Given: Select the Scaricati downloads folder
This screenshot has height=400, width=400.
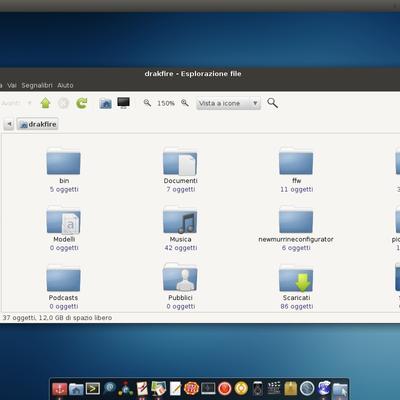Looking at the screenshot, I should [296, 279].
